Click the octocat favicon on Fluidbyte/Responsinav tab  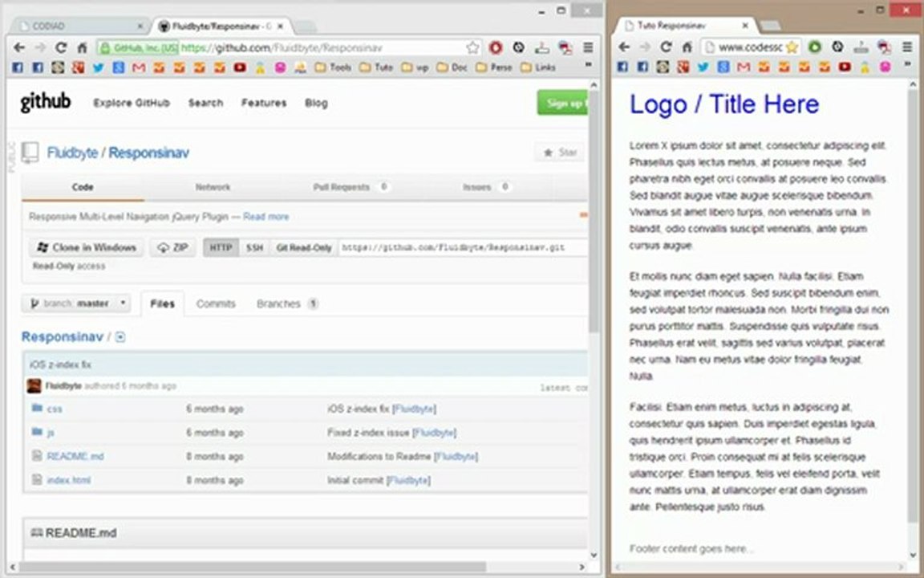164,26
